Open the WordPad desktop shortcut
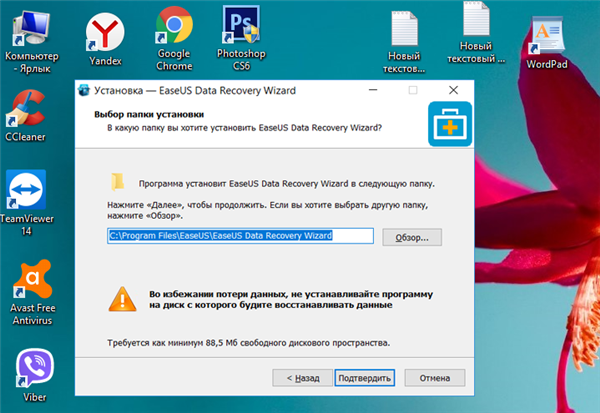Viewport: 600px width, 413px height. point(547,42)
